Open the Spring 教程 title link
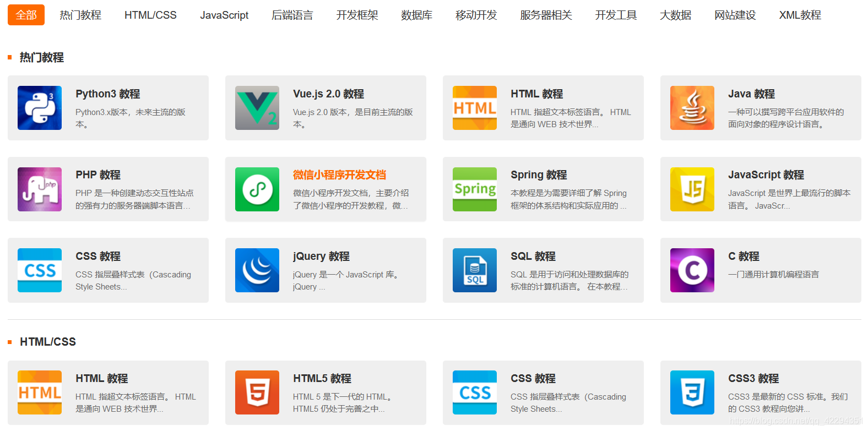 pyautogui.click(x=539, y=175)
